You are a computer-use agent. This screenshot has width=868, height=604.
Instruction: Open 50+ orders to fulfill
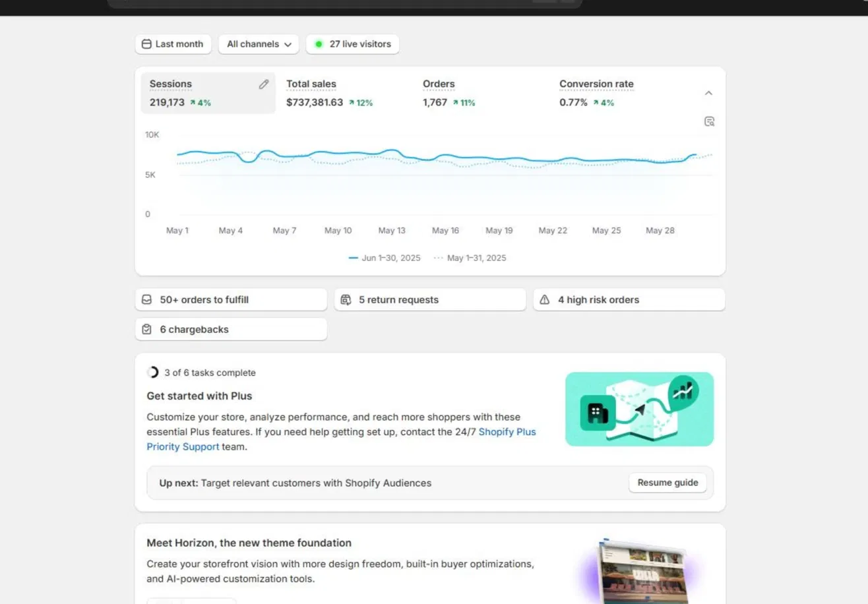tap(231, 299)
